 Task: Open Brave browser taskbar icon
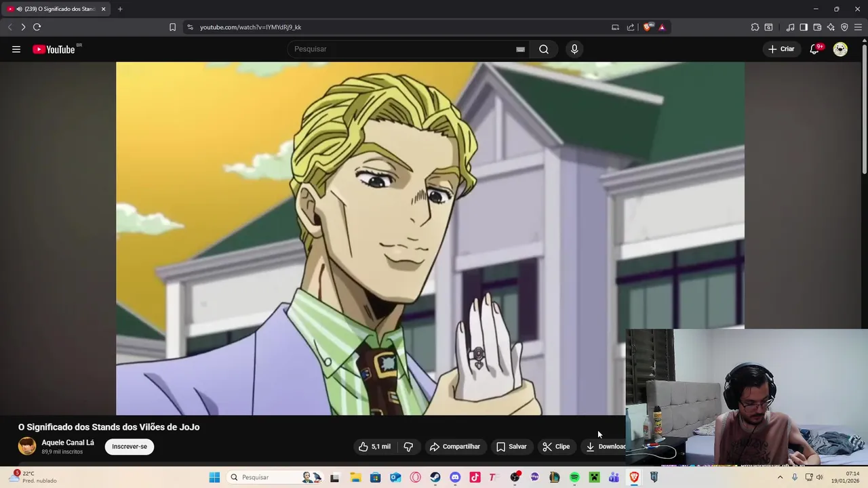[x=634, y=477]
